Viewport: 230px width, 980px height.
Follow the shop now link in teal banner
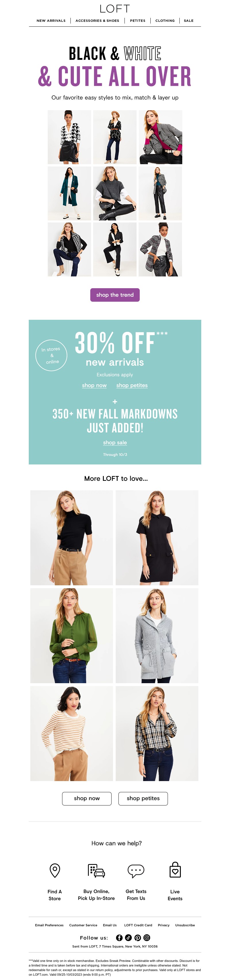94,386
